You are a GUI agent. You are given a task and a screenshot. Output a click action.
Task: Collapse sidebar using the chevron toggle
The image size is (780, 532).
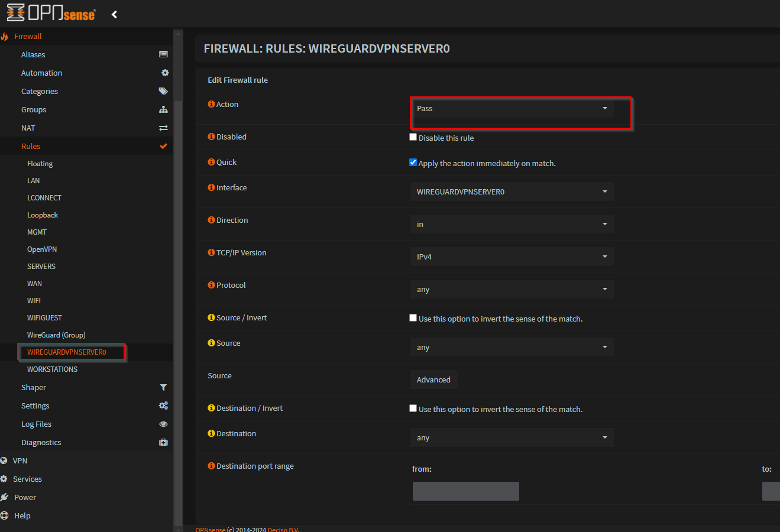(x=114, y=14)
